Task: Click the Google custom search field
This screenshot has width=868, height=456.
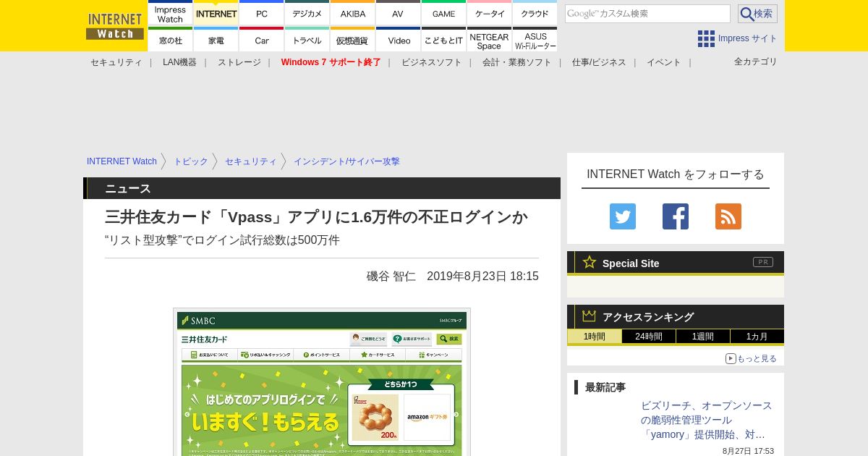Action: tap(647, 14)
